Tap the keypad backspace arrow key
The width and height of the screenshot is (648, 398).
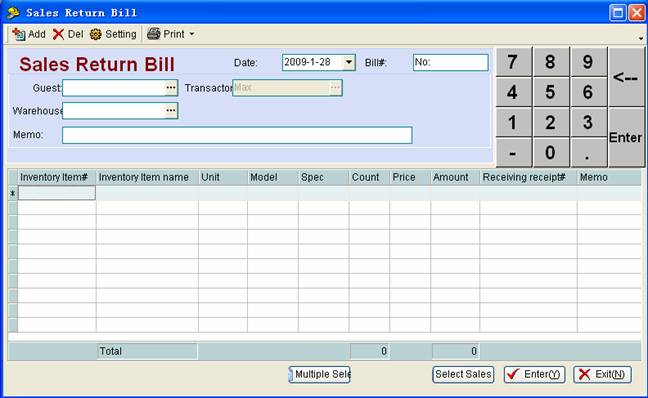coord(626,77)
